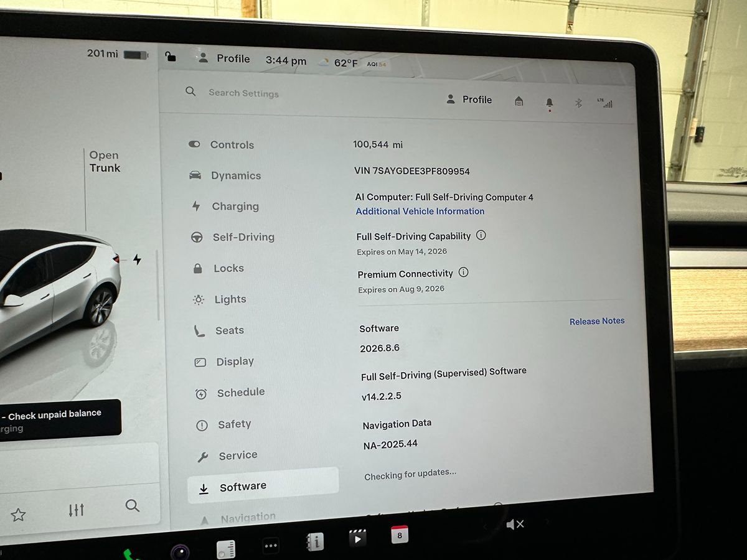Tap the padlock icon in the top status bar

click(x=171, y=57)
